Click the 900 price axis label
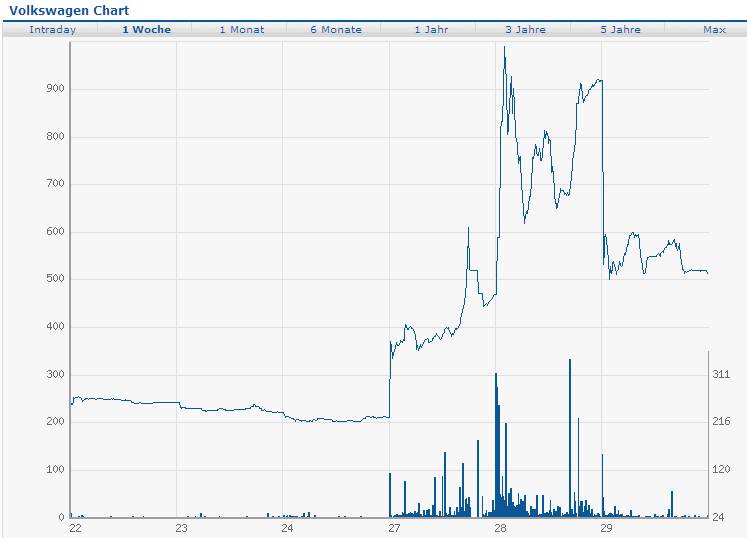Screen dimensions: 747x538 [55, 89]
